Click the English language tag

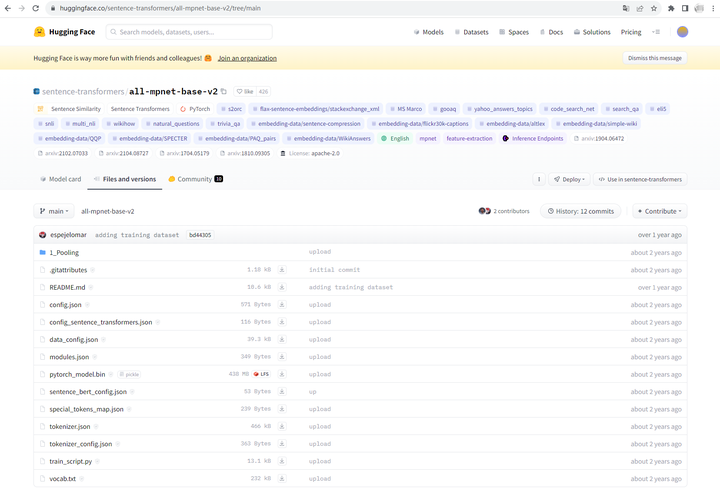pos(395,138)
